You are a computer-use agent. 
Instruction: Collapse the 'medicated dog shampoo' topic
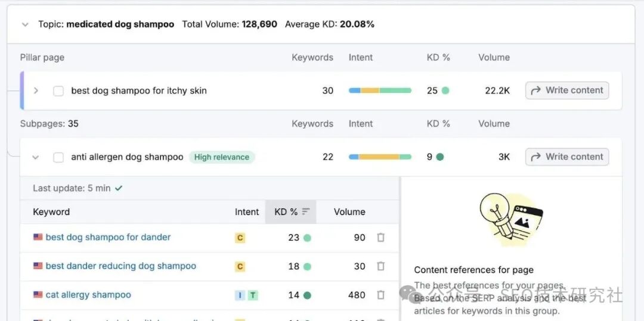pyautogui.click(x=25, y=24)
